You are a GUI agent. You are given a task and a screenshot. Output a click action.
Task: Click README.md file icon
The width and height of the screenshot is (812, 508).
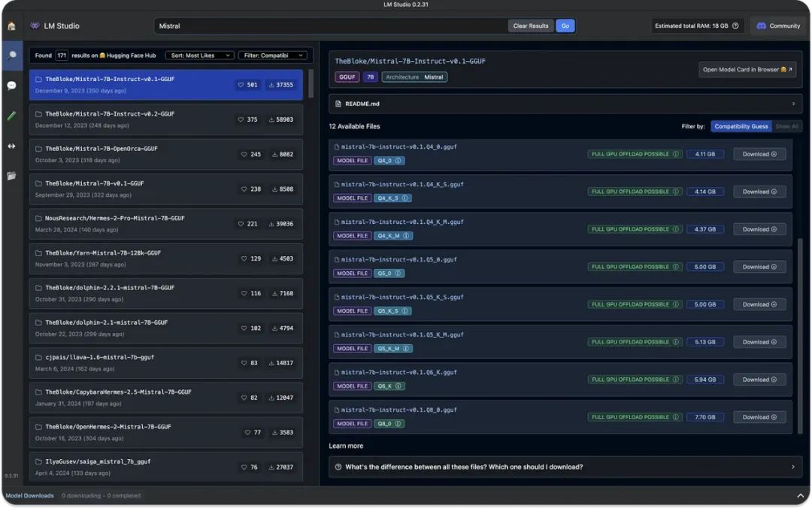coord(338,104)
